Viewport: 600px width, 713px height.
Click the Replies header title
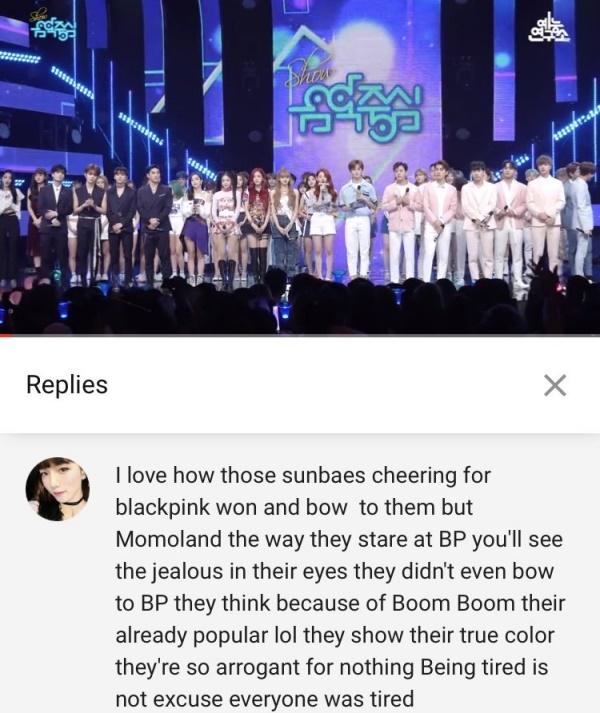pyautogui.click(x=67, y=385)
